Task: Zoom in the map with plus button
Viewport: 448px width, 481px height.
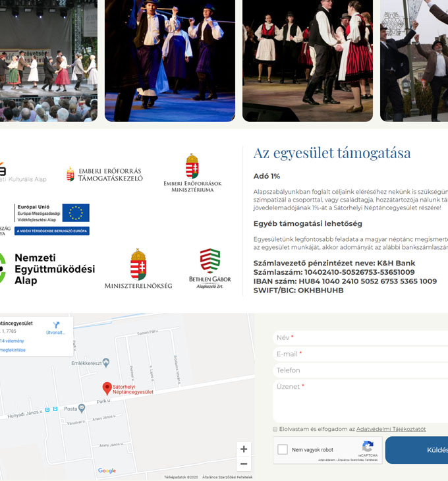Action: (244, 449)
